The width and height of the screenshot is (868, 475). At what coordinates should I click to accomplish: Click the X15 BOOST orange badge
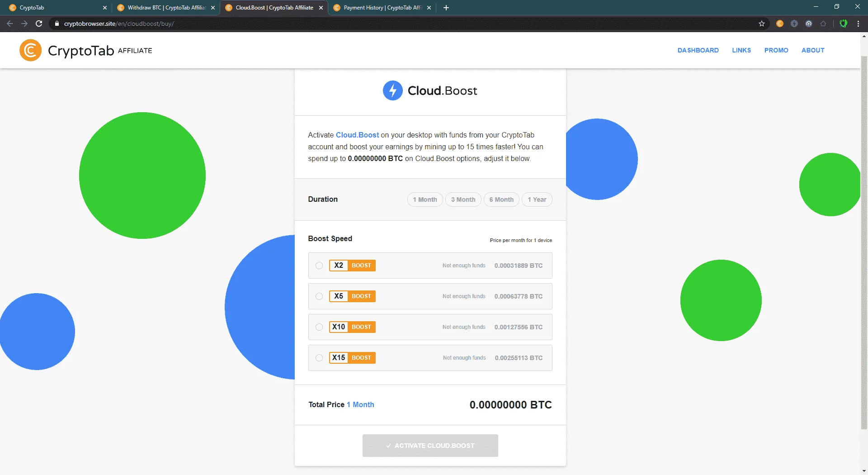tap(352, 358)
